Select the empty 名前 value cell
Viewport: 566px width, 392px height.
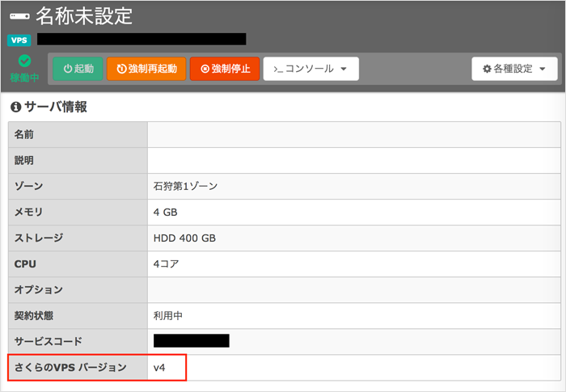point(353,134)
